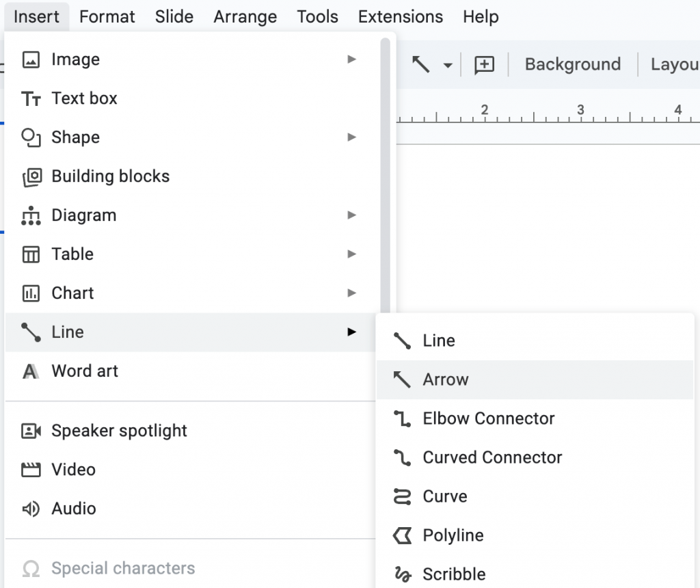Click the Polyline icon

(402, 535)
